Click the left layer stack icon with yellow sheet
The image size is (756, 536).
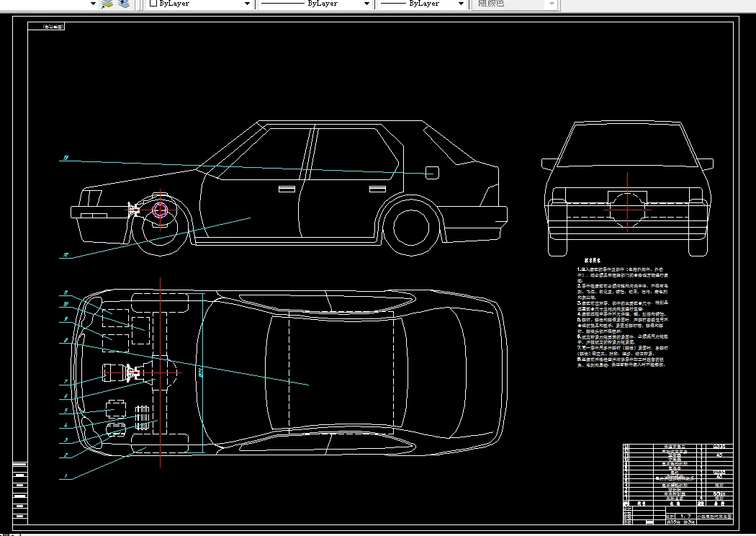(107, 4)
